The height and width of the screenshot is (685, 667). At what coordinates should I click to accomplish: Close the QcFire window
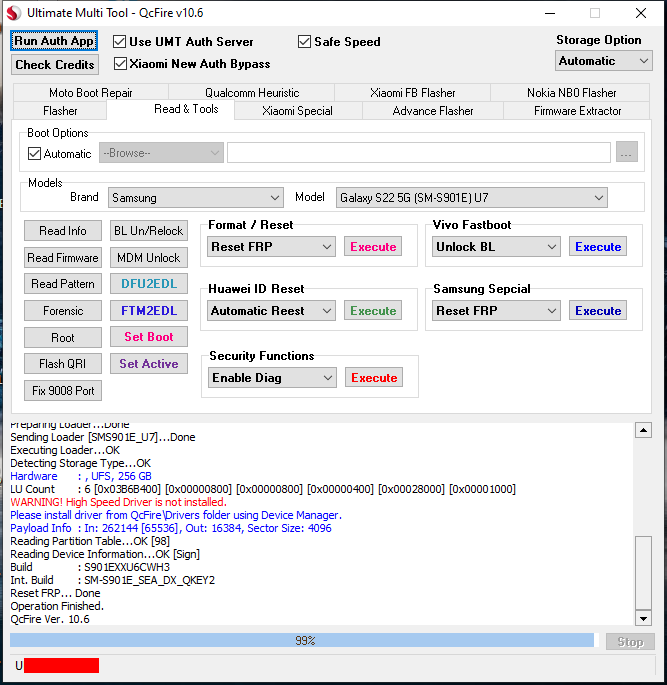[x=641, y=13]
